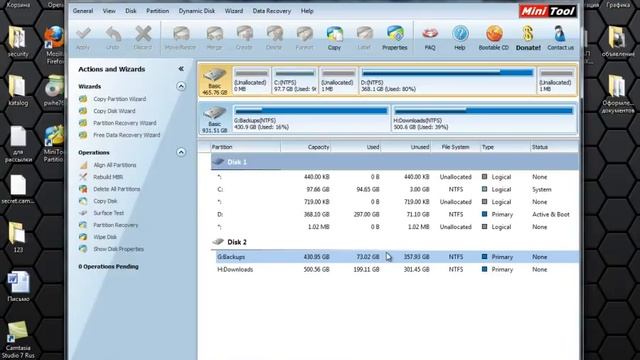Click the Apply toolbar icon

click(x=83, y=38)
